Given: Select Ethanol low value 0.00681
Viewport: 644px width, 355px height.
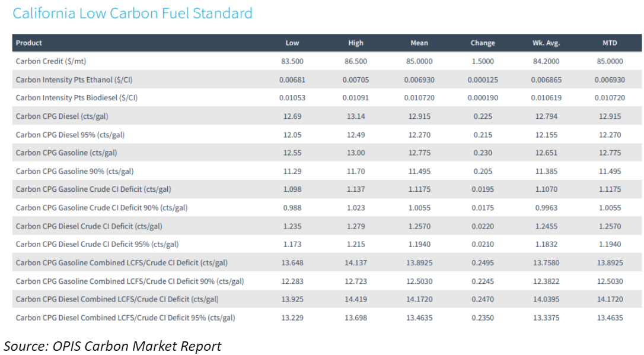Looking at the screenshot, I should coord(292,80).
